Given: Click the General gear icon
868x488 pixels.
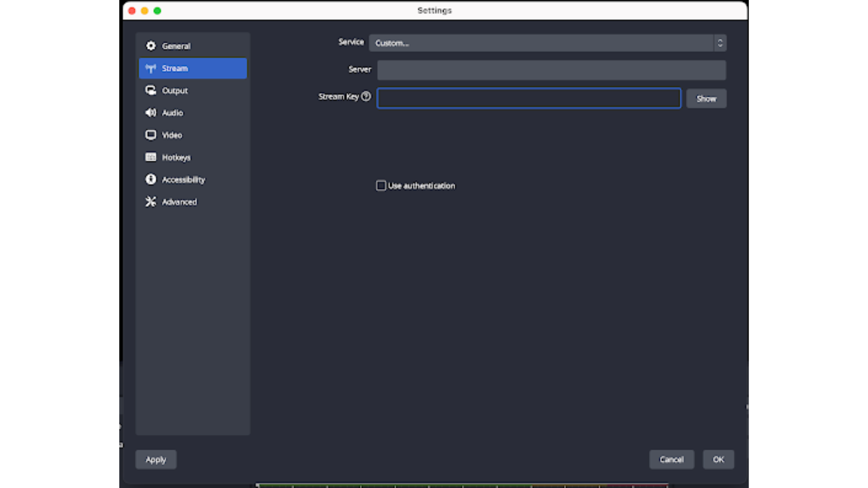Looking at the screenshot, I should pyautogui.click(x=151, y=46).
